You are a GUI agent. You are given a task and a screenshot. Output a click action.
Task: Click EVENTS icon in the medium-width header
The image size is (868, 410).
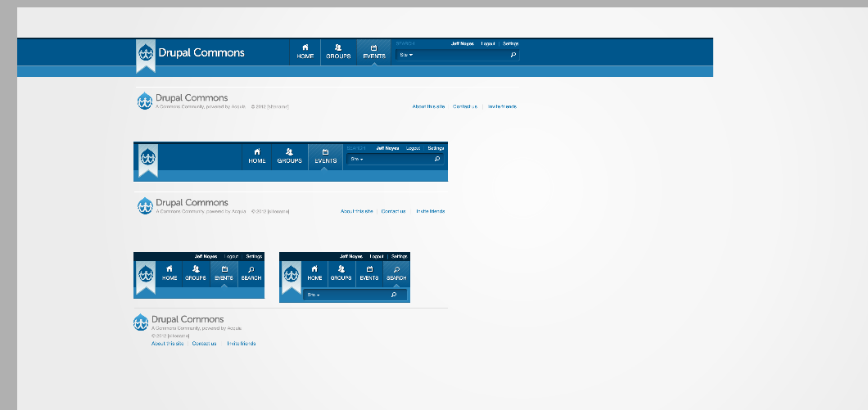pyautogui.click(x=326, y=152)
